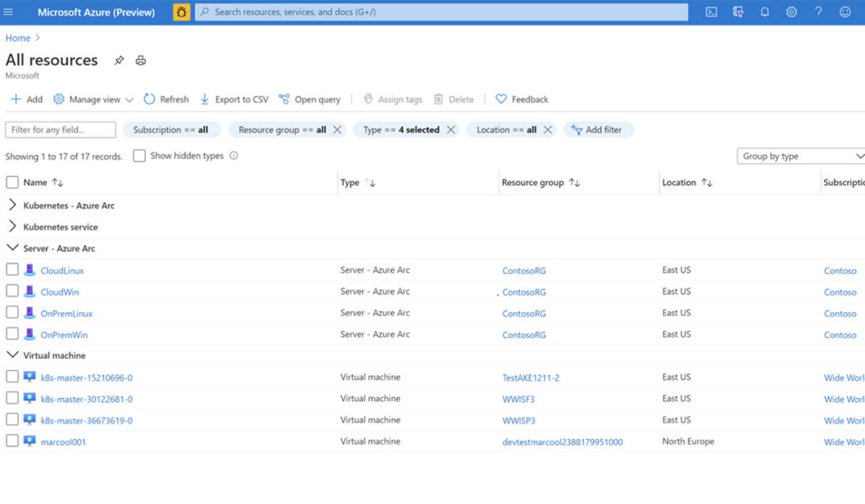Click Export to CSV in toolbar
This screenshot has height=504, width=865.
(x=234, y=99)
